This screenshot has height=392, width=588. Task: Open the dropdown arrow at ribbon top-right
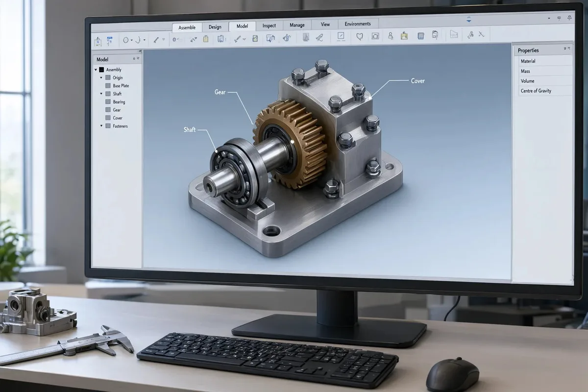[549, 18]
